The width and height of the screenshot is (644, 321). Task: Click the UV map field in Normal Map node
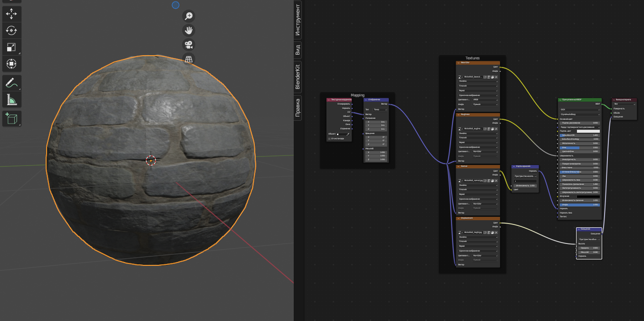tap(525, 181)
